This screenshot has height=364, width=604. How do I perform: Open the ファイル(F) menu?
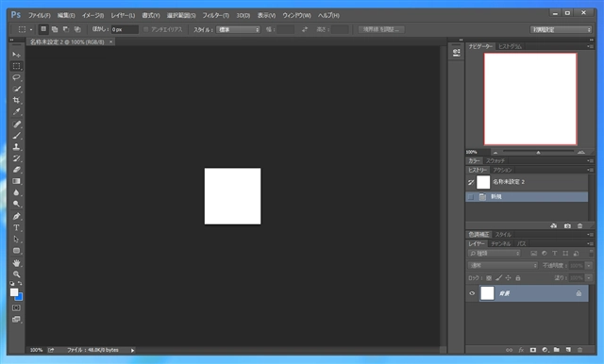tap(40, 15)
